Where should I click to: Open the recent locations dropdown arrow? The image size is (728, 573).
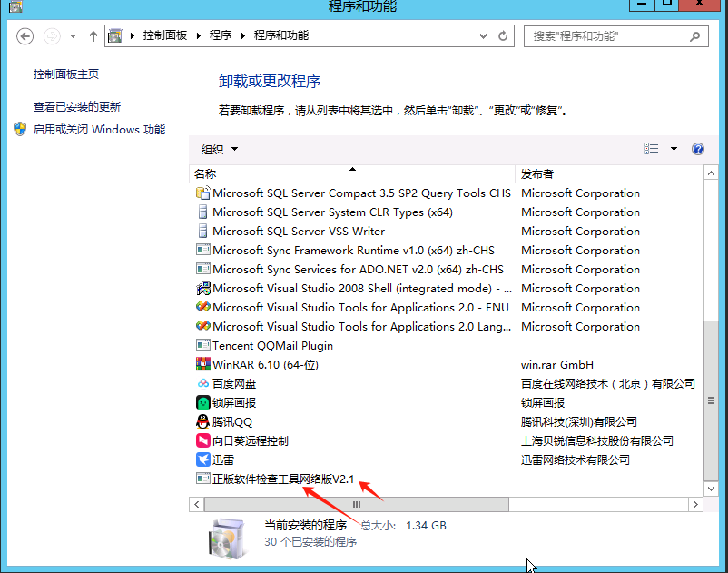coord(73,36)
